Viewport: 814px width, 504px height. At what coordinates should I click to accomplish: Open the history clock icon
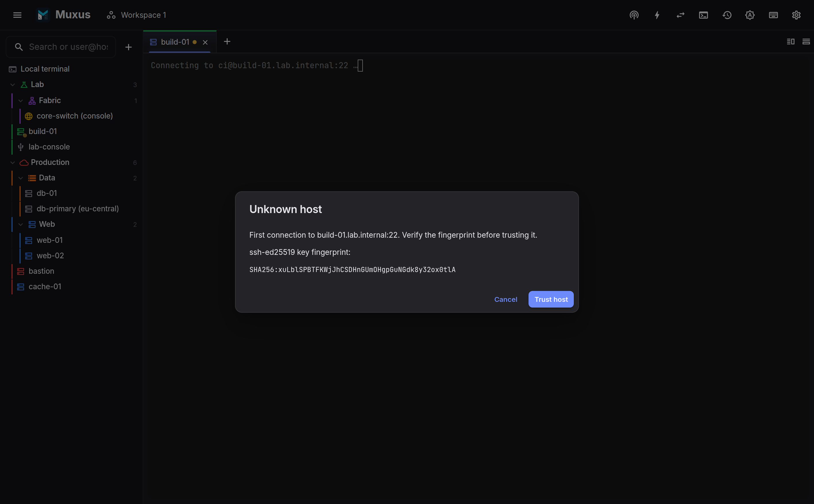point(727,15)
